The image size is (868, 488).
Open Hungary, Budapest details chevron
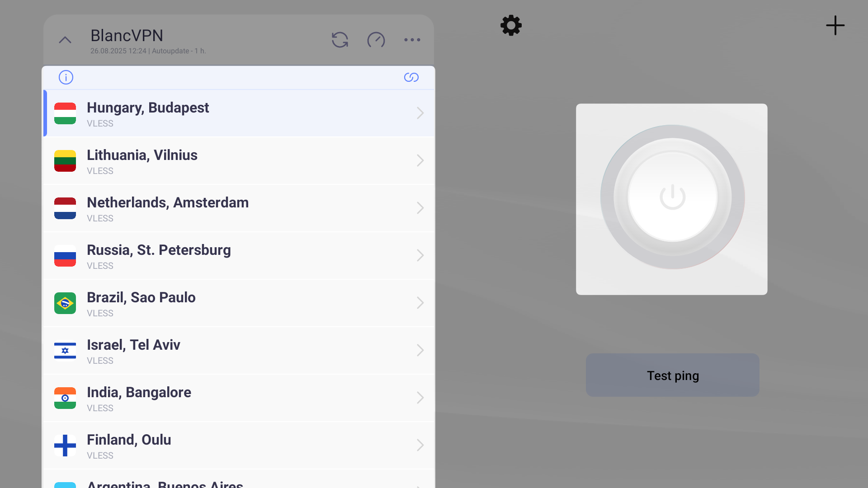coord(420,113)
